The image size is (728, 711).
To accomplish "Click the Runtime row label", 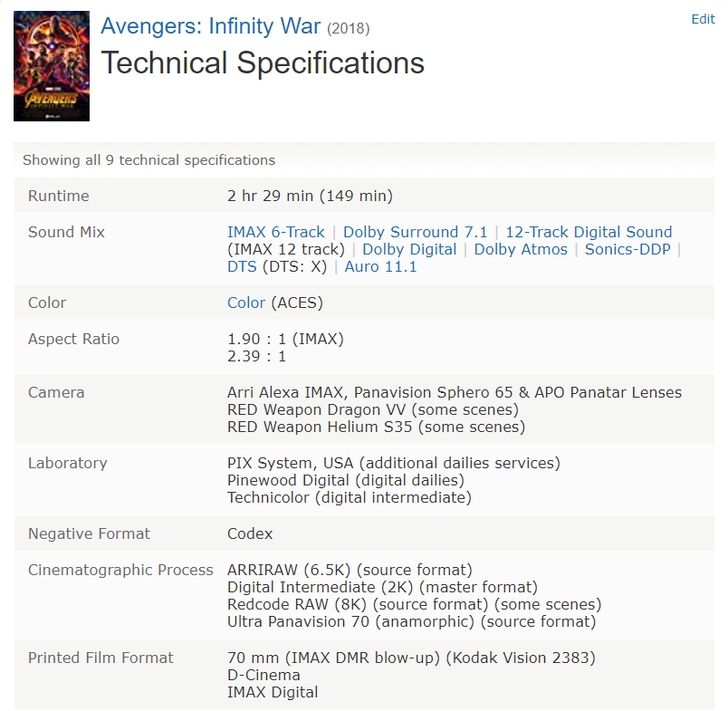I will click(x=59, y=196).
